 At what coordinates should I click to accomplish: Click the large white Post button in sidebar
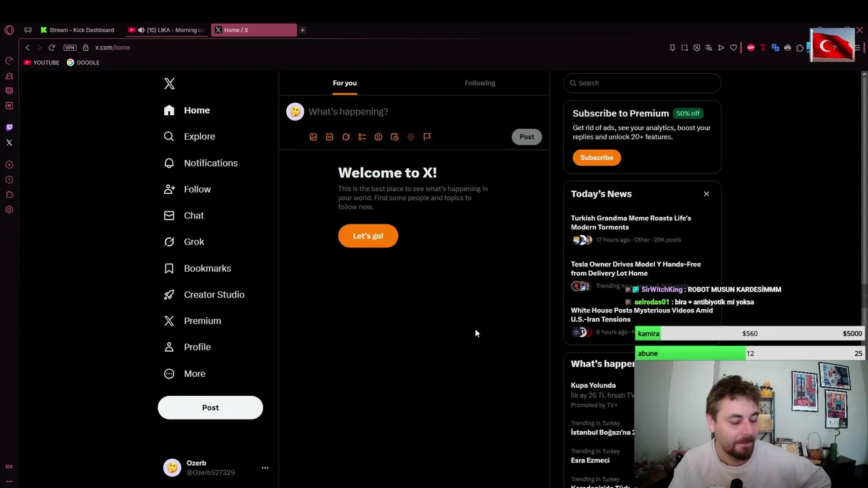(x=210, y=407)
